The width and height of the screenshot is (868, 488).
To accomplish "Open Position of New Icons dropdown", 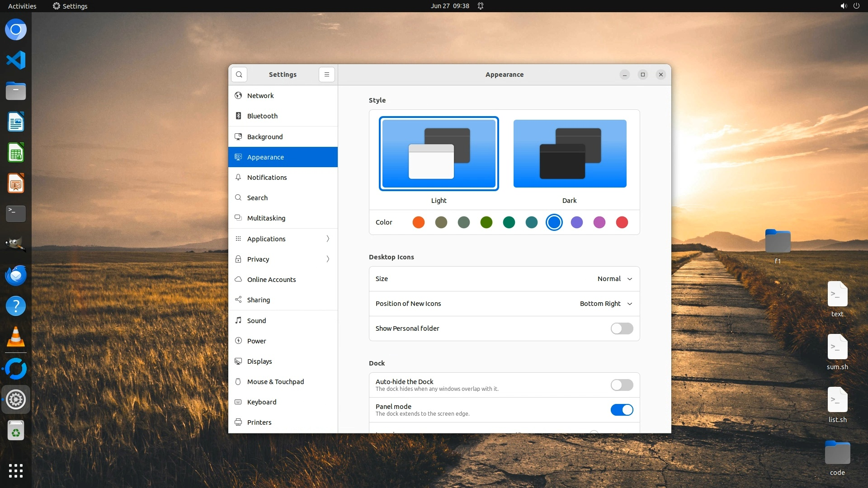I will tap(606, 304).
